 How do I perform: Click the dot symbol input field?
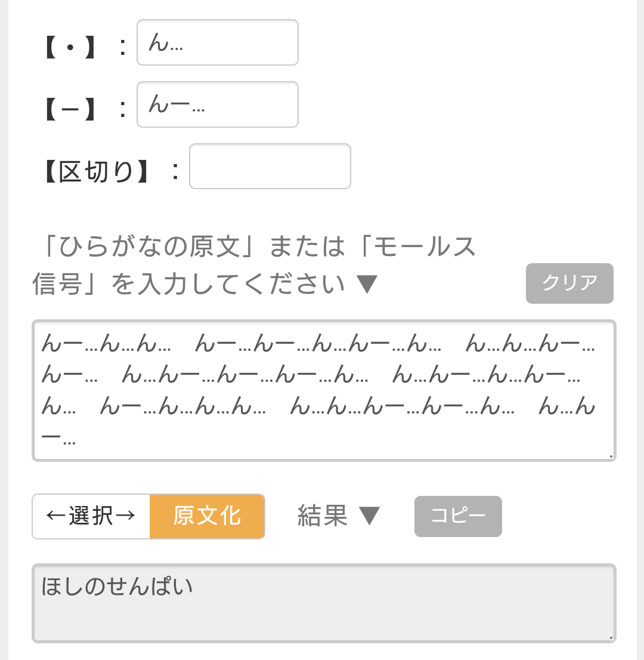[x=217, y=42]
